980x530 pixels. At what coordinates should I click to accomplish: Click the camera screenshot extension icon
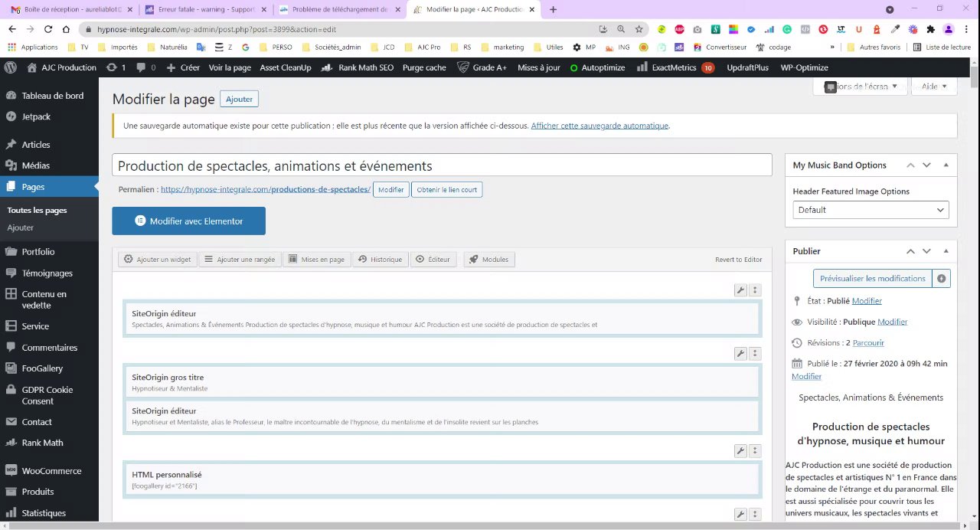coord(697,29)
